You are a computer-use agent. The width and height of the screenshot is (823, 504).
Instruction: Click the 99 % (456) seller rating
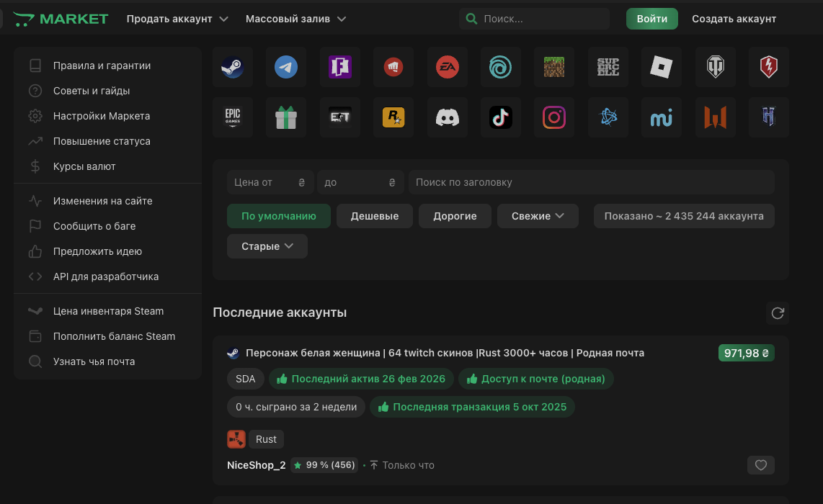tap(324, 465)
